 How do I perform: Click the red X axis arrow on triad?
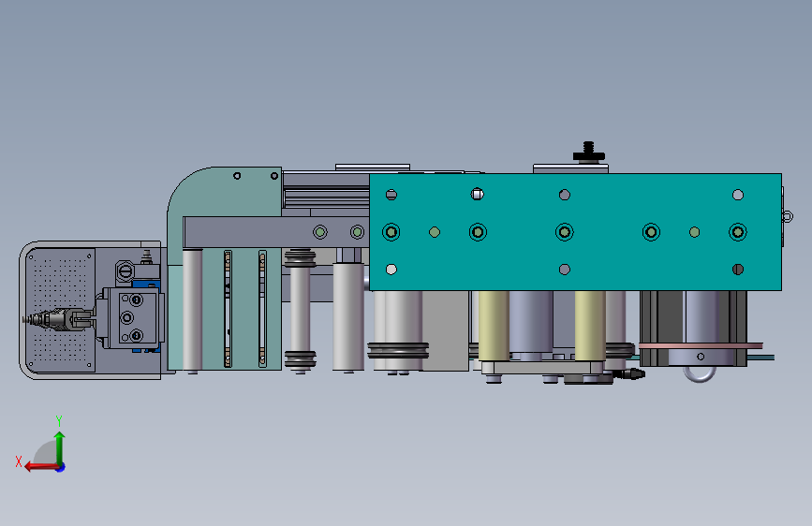(41, 466)
